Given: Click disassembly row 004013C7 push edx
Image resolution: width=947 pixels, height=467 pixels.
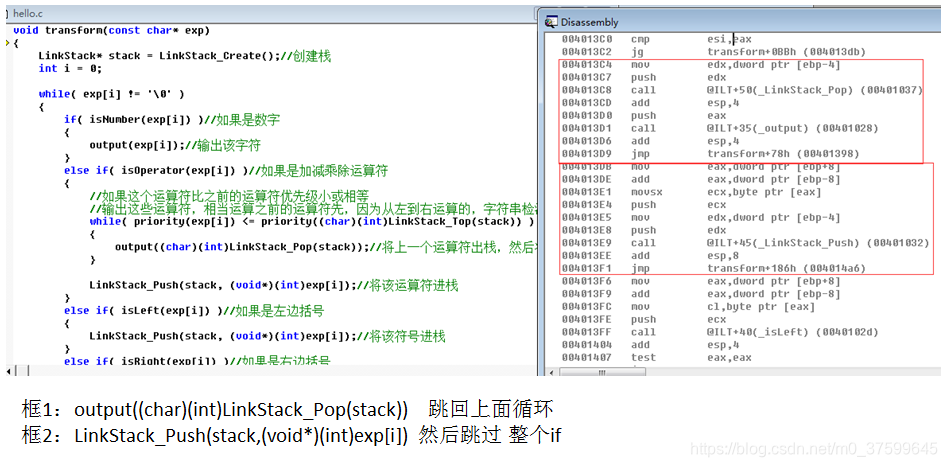Looking at the screenshot, I should click(643, 77).
